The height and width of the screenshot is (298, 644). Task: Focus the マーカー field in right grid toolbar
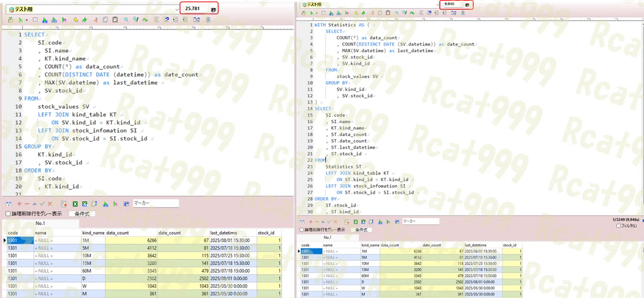pos(421,222)
